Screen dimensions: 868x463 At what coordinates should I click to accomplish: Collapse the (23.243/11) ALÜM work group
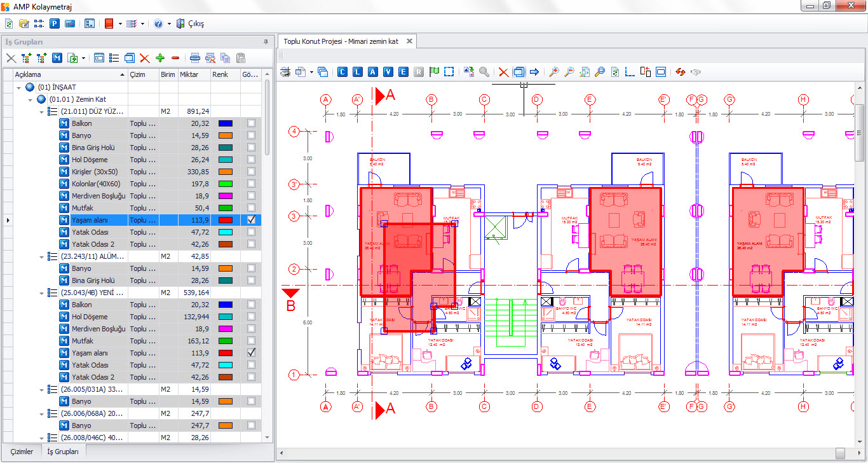click(42, 256)
